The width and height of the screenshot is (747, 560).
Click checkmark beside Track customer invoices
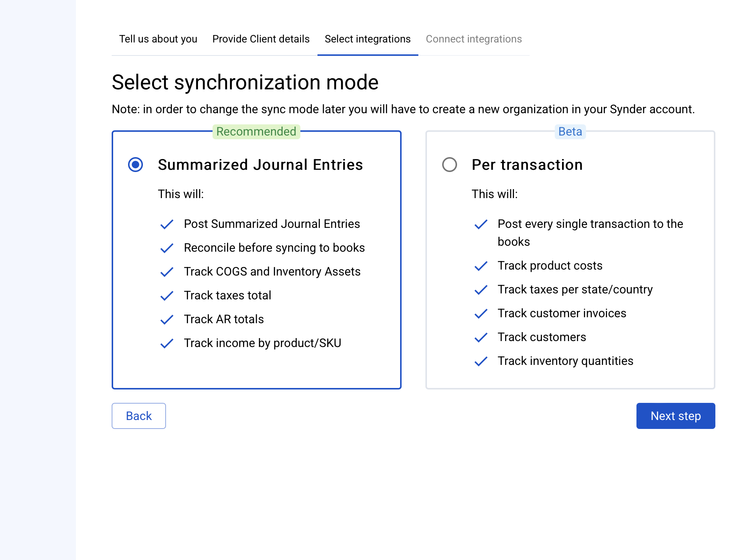coord(481,314)
